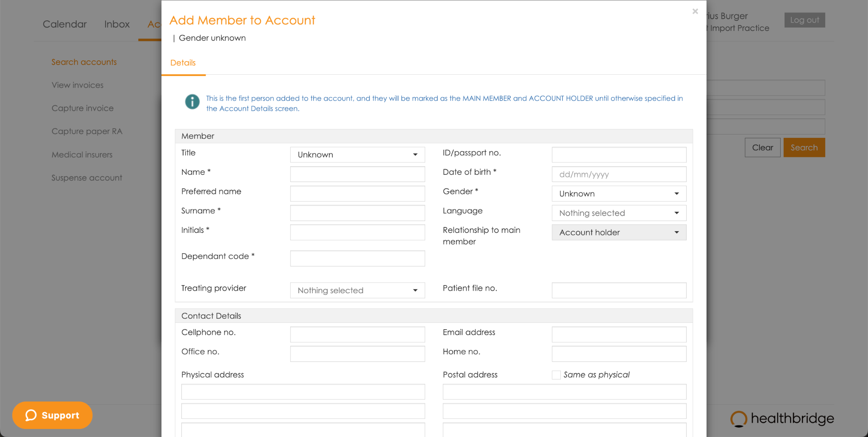
Task: Open the Language dropdown
Action: (x=619, y=213)
